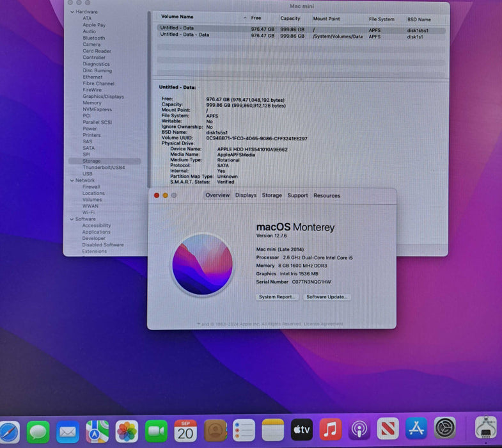Select Applications under Software
The width and height of the screenshot is (502, 448).
pyautogui.click(x=97, y=232)
